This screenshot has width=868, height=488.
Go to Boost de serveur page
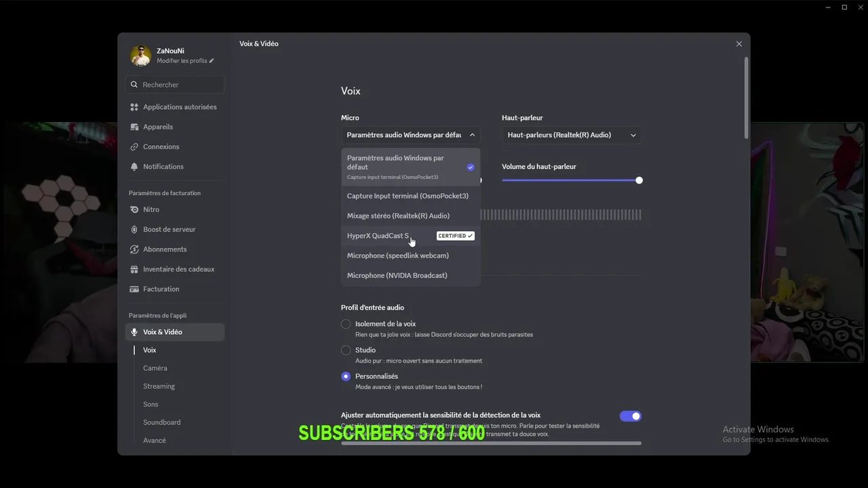point(175,229)
